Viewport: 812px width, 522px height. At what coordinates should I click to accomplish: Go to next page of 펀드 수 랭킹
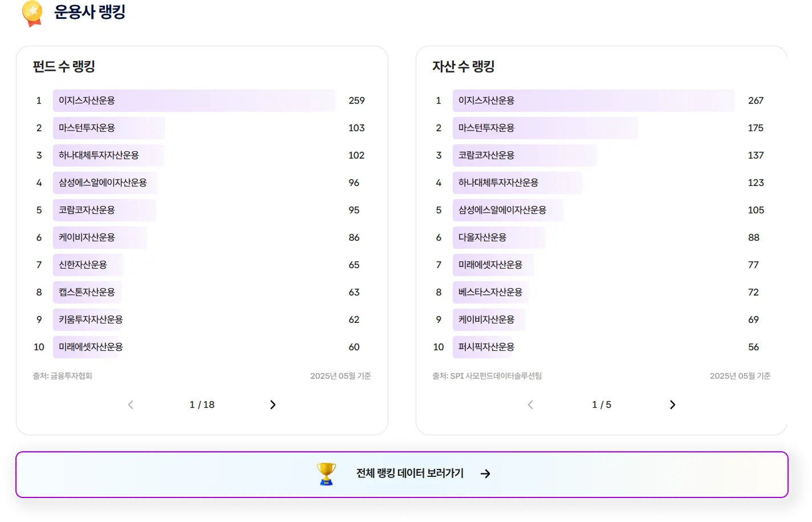pos(273,404)
